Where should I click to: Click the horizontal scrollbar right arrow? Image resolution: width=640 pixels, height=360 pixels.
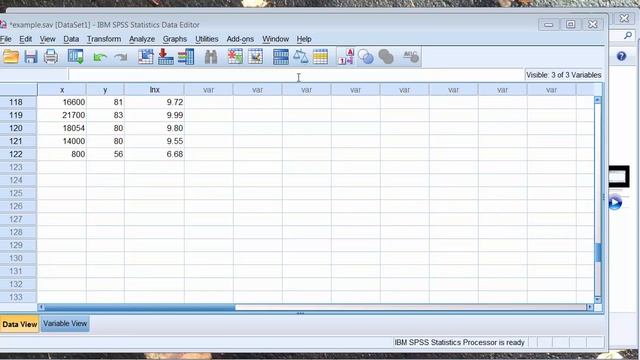coord(590,307)
